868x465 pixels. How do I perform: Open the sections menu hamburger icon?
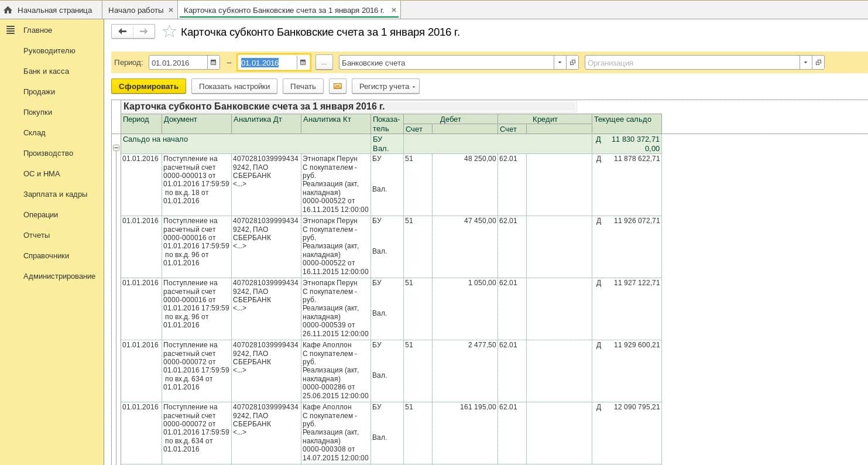10,30
